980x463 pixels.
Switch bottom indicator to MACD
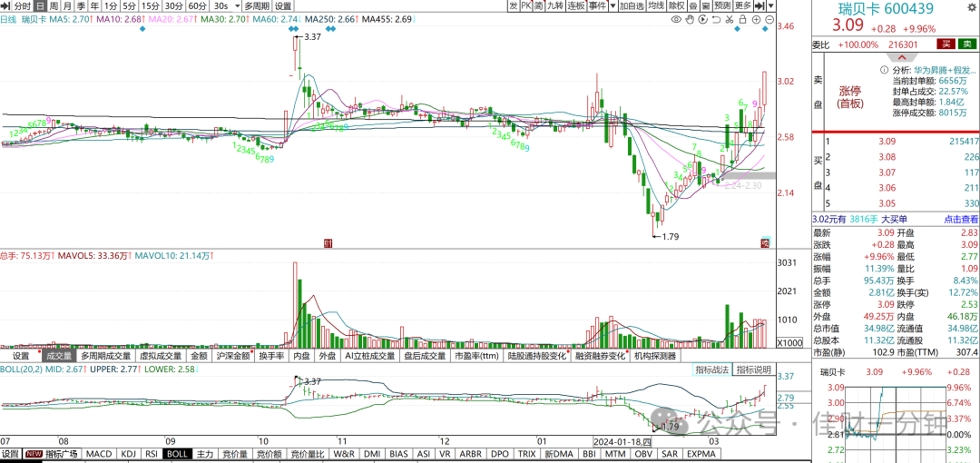point(99,454)
